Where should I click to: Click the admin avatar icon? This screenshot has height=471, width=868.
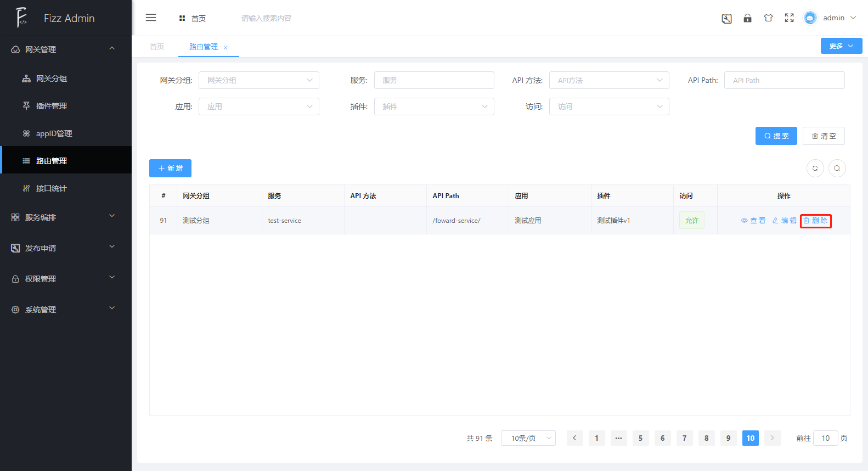(810, 18)
